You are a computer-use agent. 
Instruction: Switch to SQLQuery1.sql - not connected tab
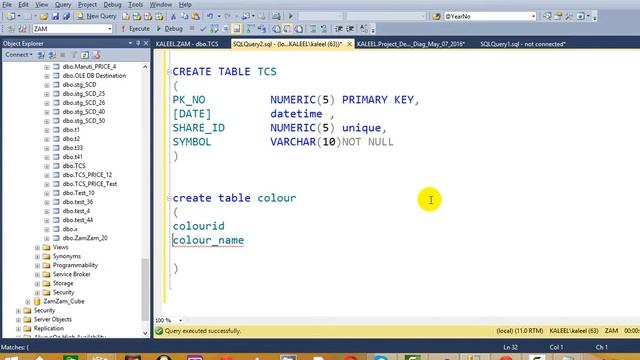tap(523, 44)
